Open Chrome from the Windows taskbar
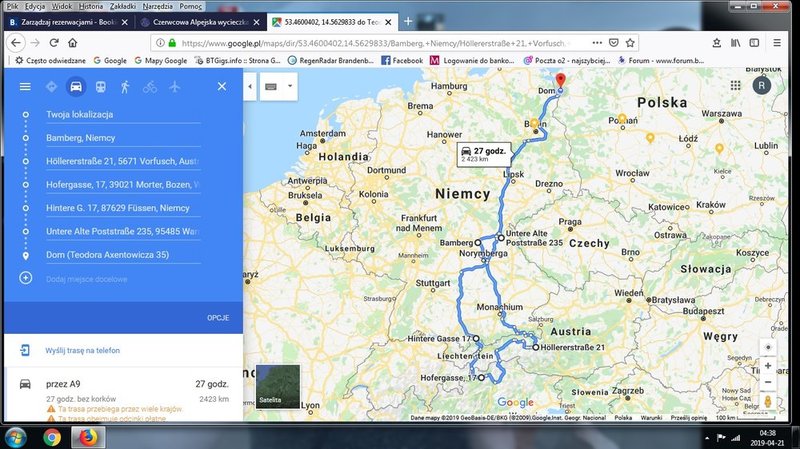The width and height of the screenshot is (800, 449). [x=52, y=437]
